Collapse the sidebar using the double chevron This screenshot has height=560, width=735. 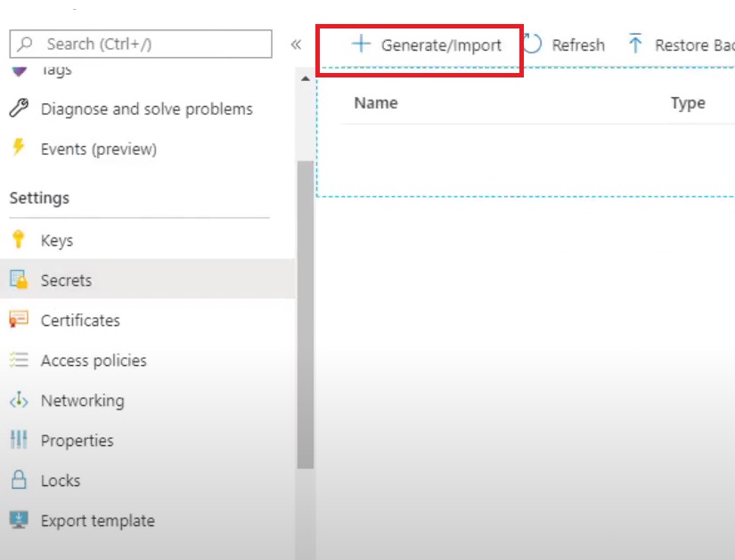[297, 43]
